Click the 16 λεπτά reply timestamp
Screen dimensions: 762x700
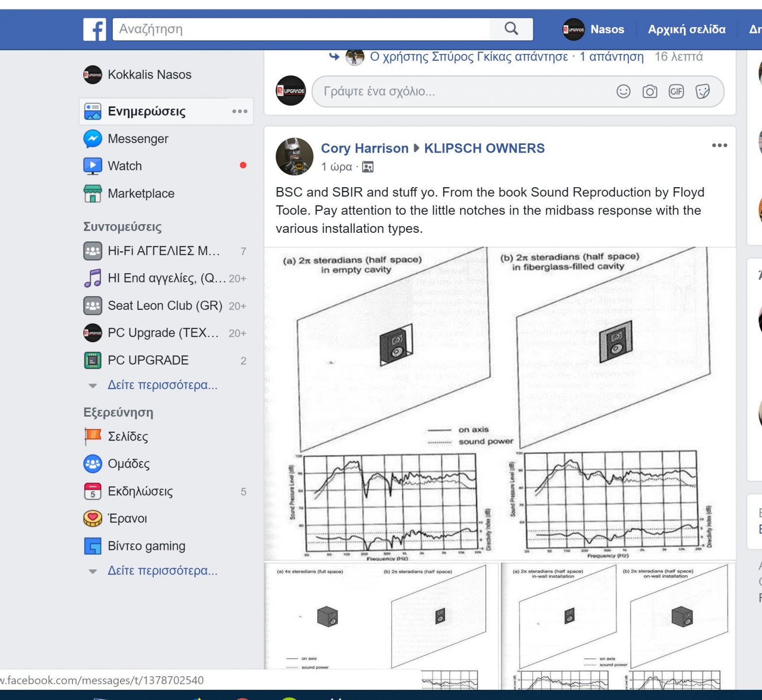click(678, 57)
